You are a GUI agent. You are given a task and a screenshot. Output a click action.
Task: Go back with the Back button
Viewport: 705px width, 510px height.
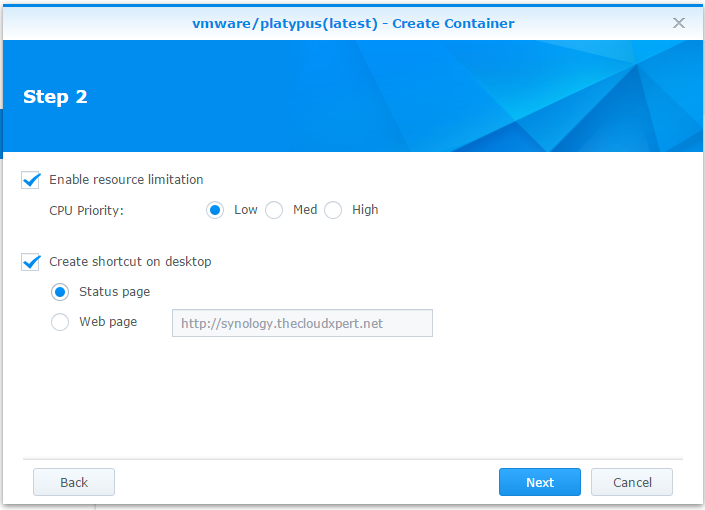point(74,482)
